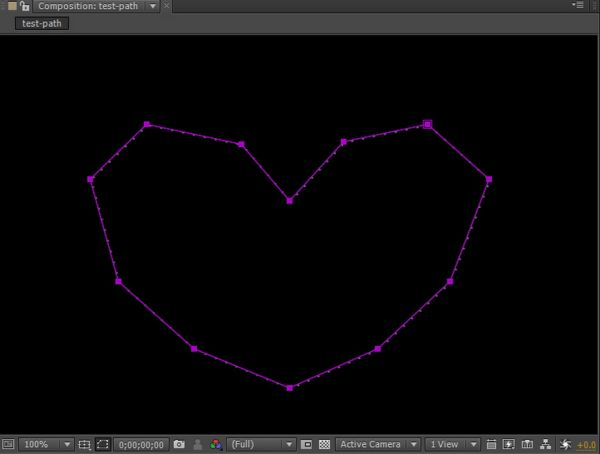Click the tan label color swatch
Viewport: 600px width, 454px height.
point(12,6)
